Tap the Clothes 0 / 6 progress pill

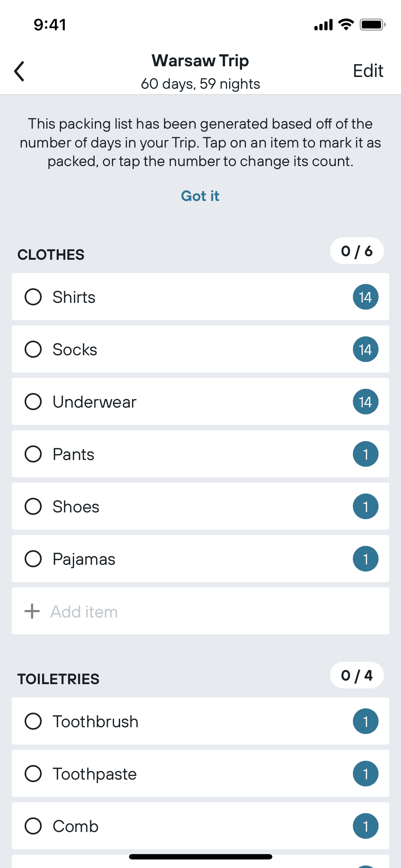coord(357,251)
